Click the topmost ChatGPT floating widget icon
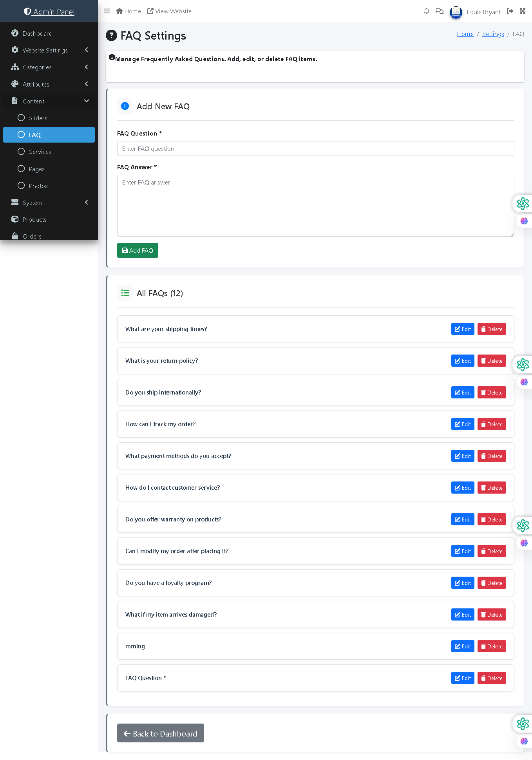The width and height of the screenshot is (532, 760). (523, 203)
